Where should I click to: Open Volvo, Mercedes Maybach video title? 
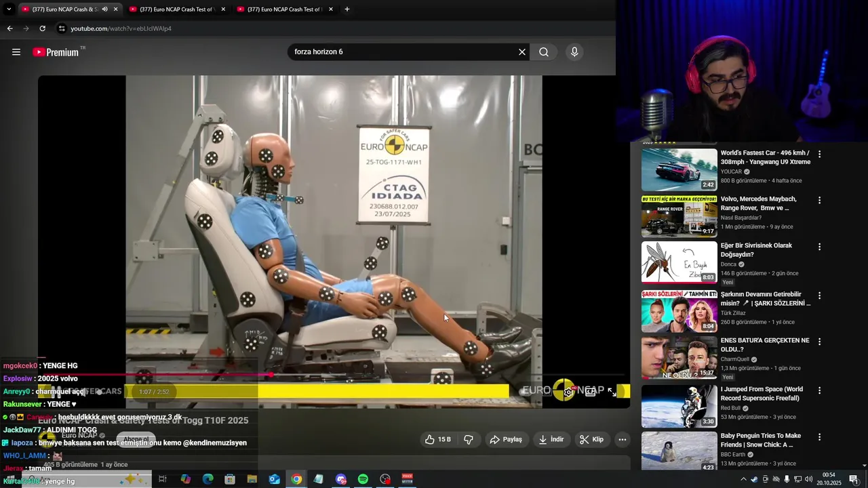pos(758,203)
